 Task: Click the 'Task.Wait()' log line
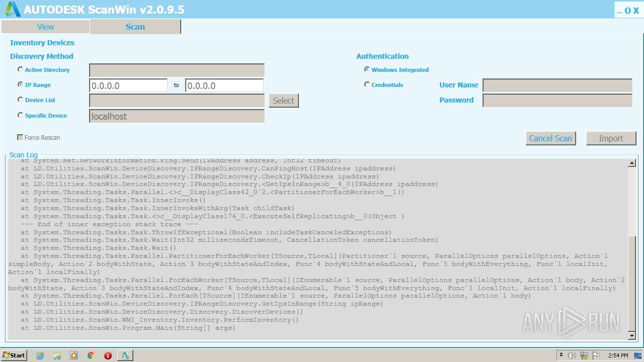tap(99, 248)
